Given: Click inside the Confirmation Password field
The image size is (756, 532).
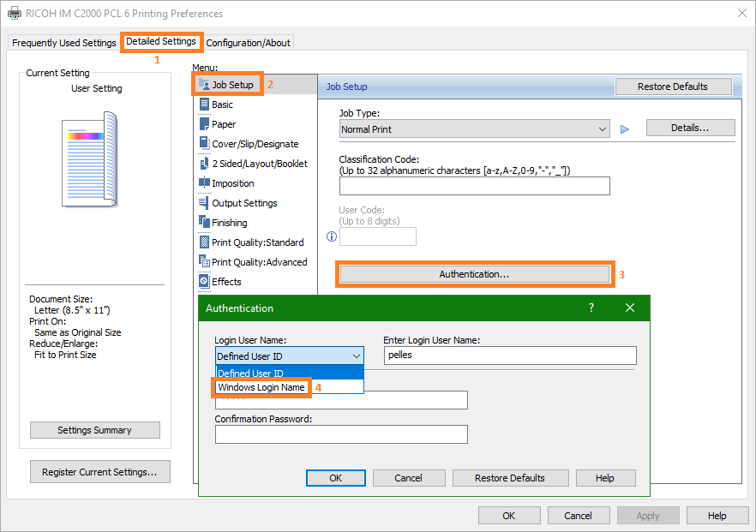Looking at the screenshot, I should [x=340, y=434].
